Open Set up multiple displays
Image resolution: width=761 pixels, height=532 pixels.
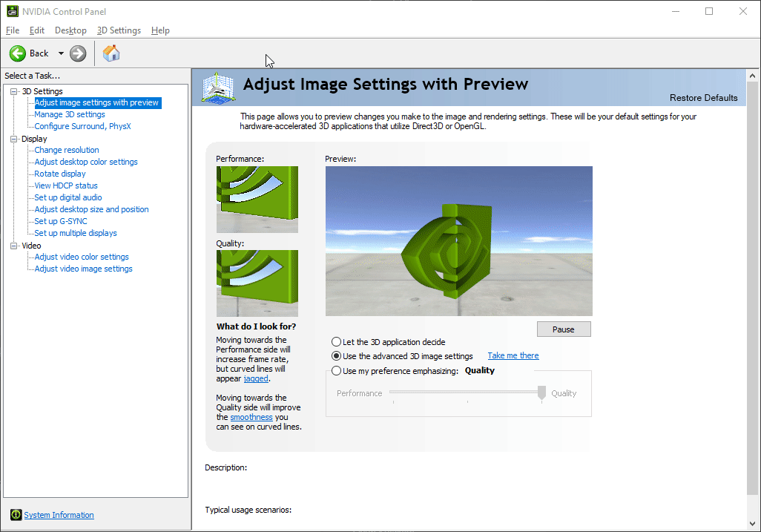75,233
